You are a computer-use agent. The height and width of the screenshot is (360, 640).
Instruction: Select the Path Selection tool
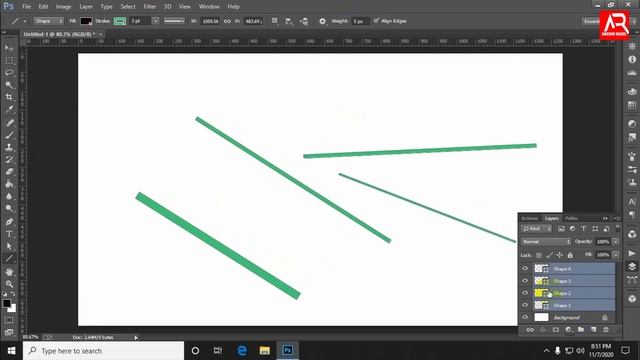tap(9, 246)
